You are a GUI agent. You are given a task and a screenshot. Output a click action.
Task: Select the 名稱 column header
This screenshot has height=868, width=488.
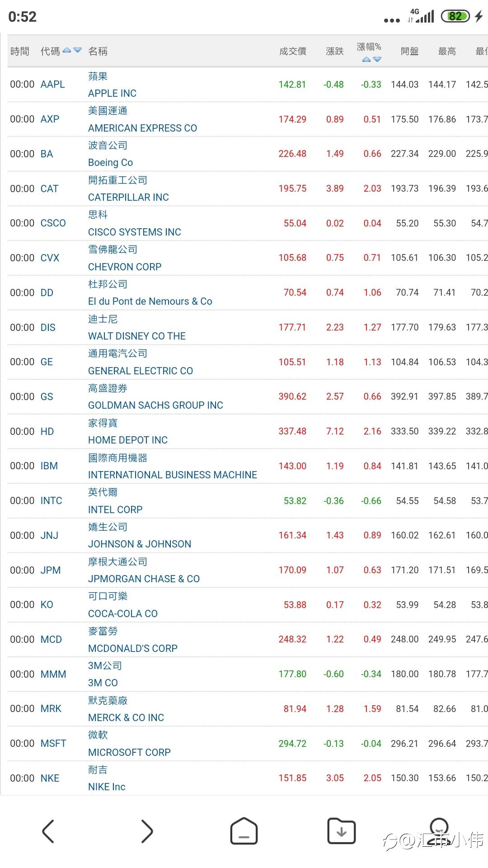tap(98, 52)
